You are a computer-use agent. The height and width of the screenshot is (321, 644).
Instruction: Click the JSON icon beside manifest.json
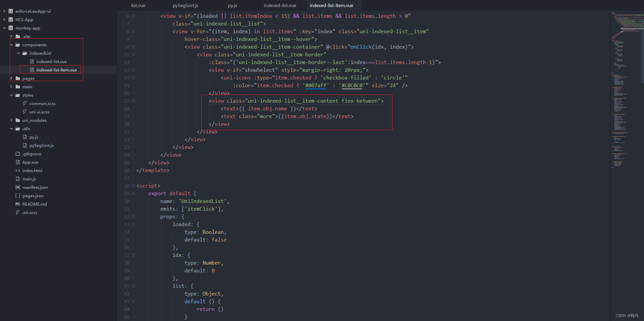pos(18,187)
